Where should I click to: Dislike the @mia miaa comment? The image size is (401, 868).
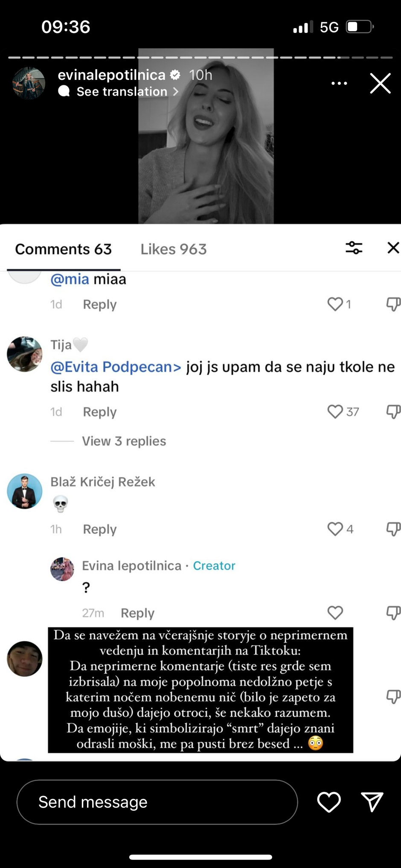click(x=393, y=304)
